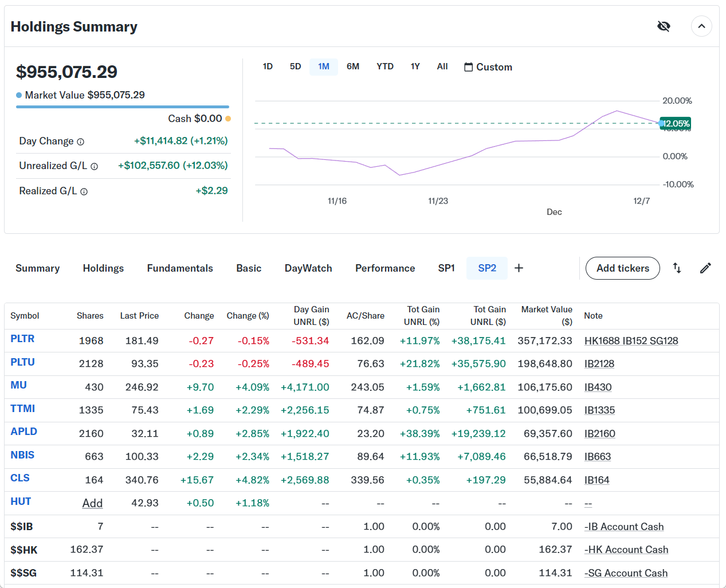Click Realized G/L info icon

pos(84,192)
